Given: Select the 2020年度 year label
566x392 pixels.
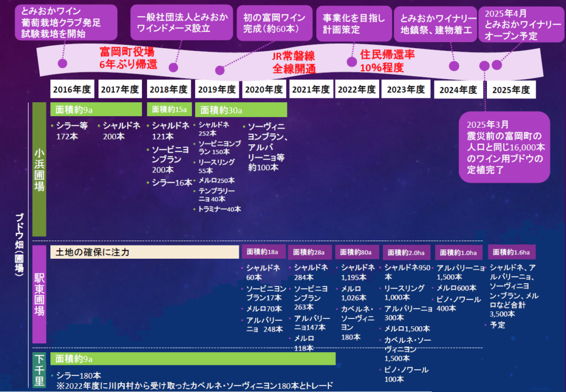Looking at the screenshot, I should point(264,89).
